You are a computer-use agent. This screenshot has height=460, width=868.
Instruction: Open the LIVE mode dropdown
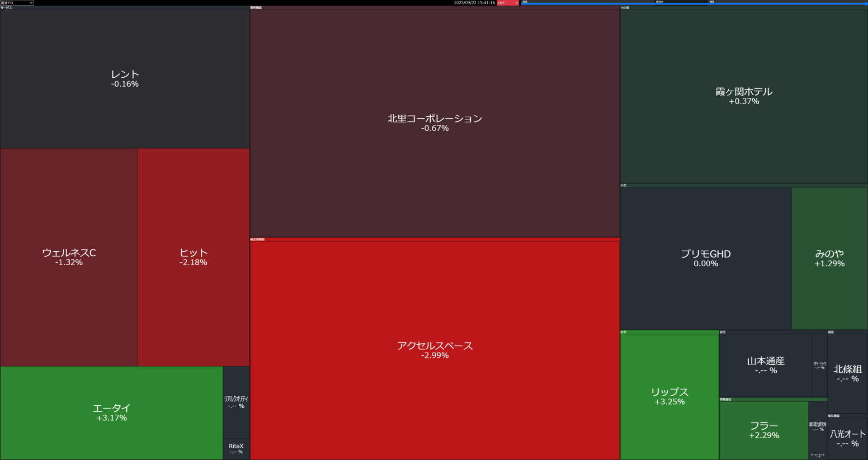coord(508,3)
